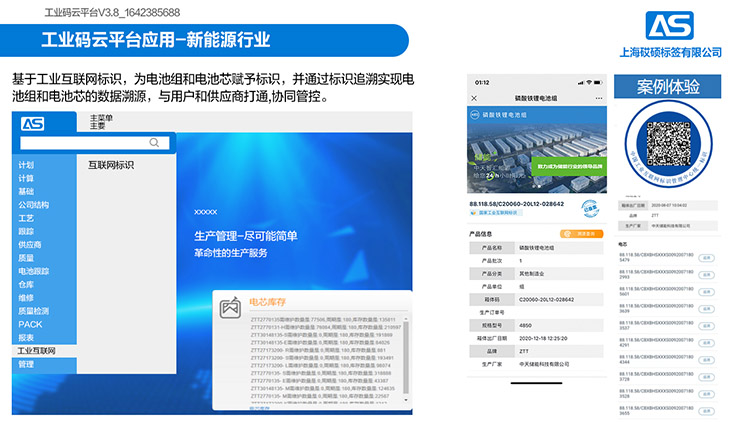Select the PACK sidebar item
This screenshot has width=750, height=422.
pos(31,324)
